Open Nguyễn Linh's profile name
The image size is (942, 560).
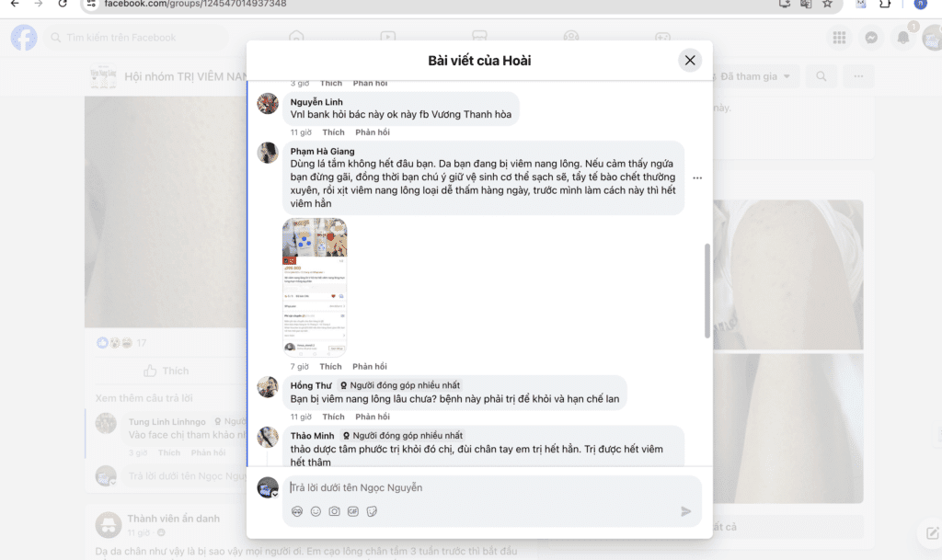tap(316, 102)
